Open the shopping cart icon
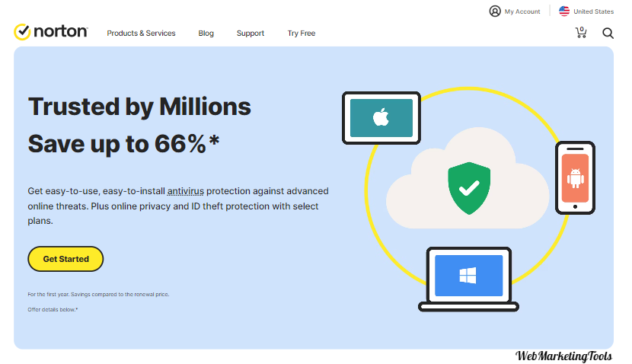The height and width of the screenshot is (364, 632). 580,32
